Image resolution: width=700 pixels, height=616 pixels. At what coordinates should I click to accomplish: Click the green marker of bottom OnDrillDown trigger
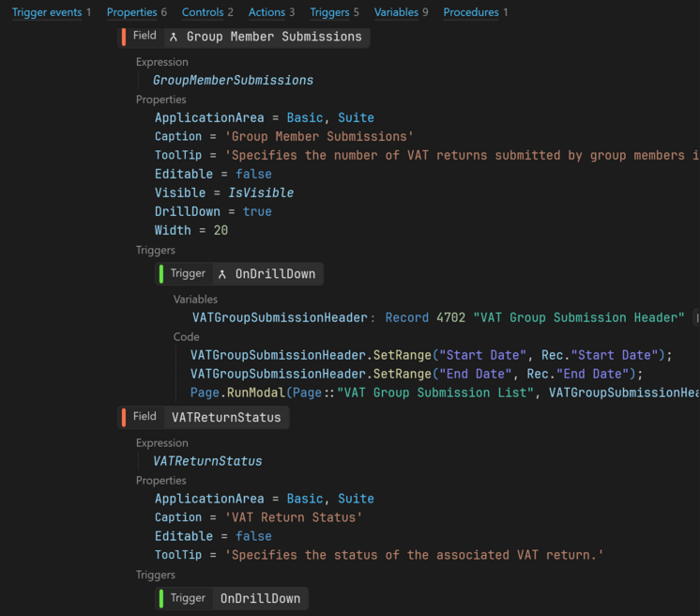161,598
